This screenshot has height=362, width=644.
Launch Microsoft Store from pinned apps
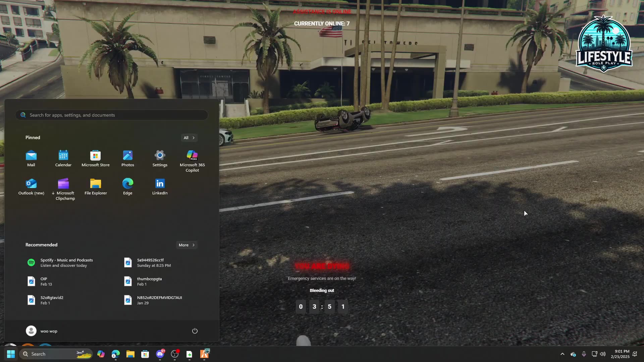tap(95, 158)
